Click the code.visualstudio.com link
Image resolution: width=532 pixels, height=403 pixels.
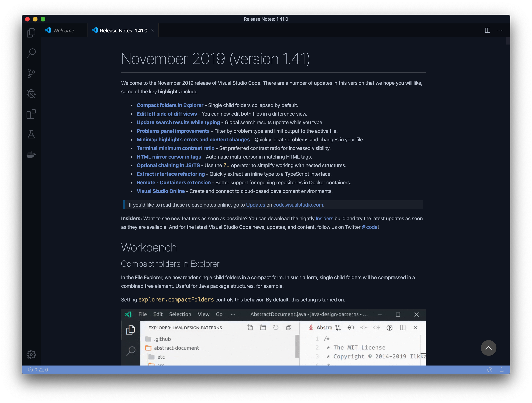[x=298, y=205]
